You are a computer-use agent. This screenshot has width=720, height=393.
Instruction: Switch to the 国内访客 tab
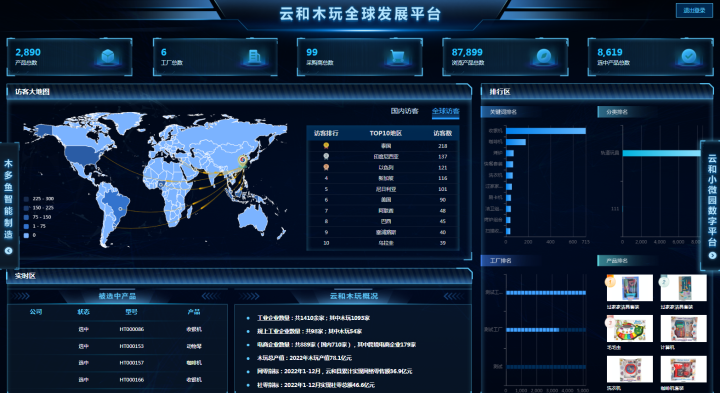click(405, 111)
